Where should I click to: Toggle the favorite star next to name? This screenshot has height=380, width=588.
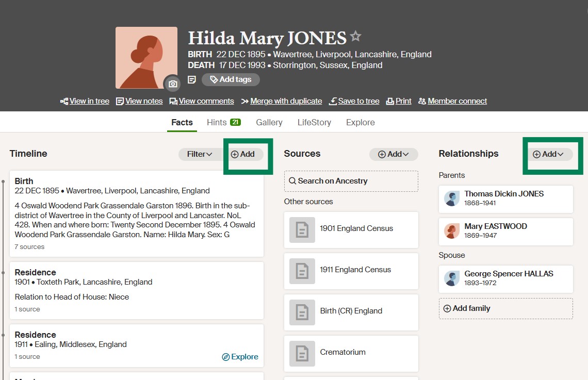[x=355, y=37]
